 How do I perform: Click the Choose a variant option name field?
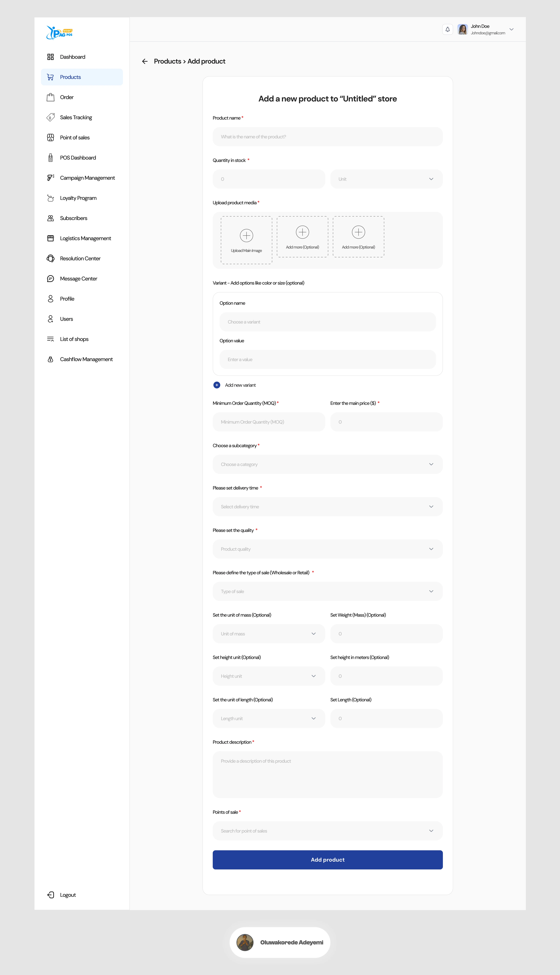(x=328, y=322)
